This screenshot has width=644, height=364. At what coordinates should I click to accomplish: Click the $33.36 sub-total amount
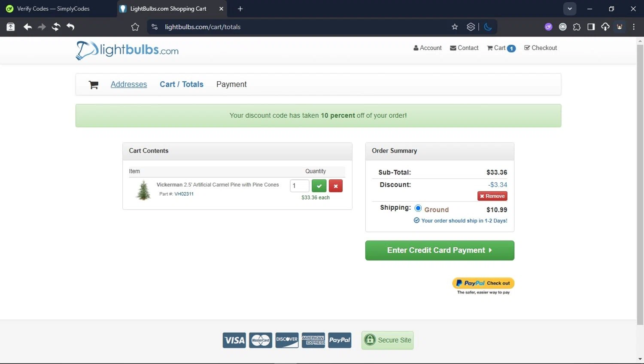[497, 172]
